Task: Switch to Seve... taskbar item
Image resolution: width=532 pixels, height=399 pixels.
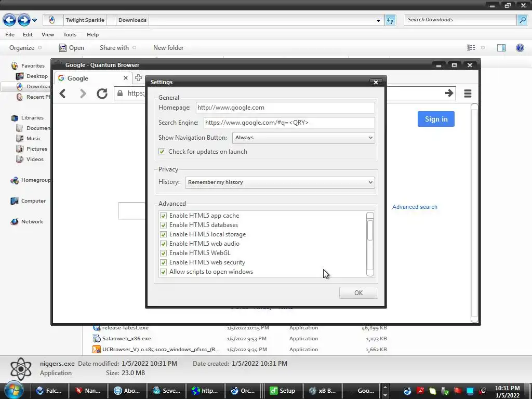Action: tap(166, 391)
